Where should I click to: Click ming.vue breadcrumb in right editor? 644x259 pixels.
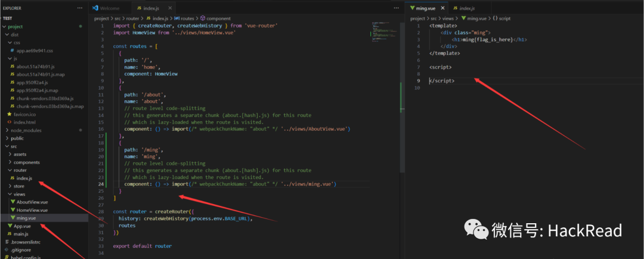(477, 18)
